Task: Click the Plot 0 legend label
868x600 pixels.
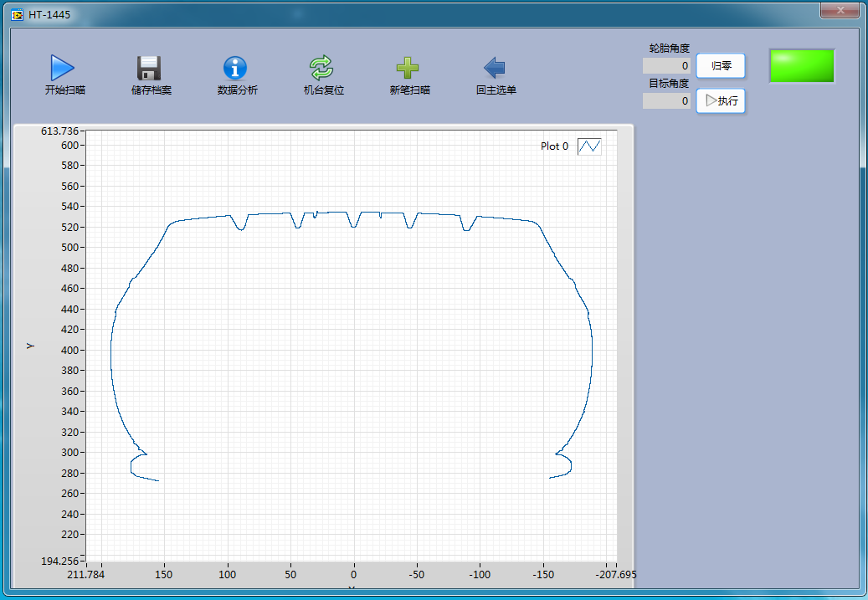Action: point(554,146)
